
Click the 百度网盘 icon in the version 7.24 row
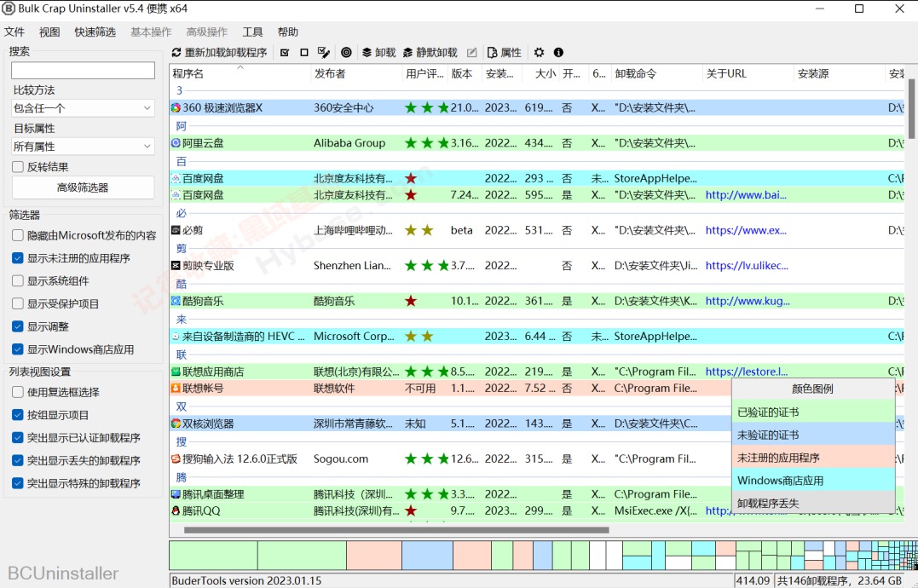(x=176, y=195)
